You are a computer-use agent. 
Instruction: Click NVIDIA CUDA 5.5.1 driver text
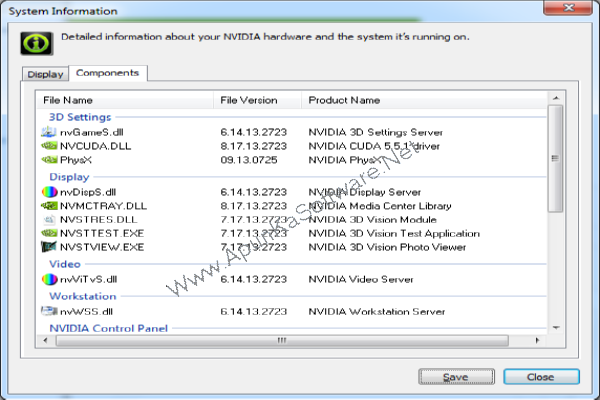pos(374,146)
